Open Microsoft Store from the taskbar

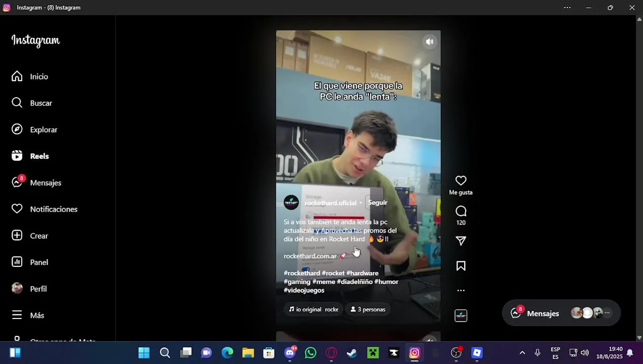tap(269, 353)
